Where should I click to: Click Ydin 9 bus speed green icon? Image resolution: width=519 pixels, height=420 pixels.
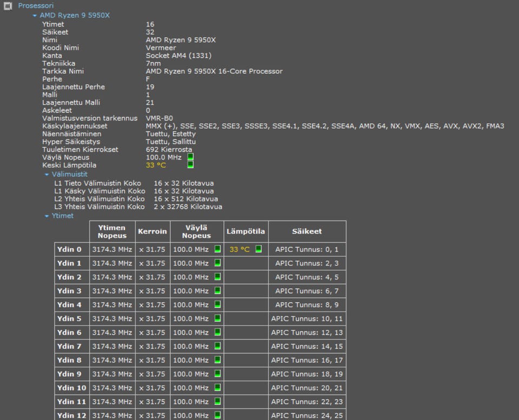click(x=217, y=374)
